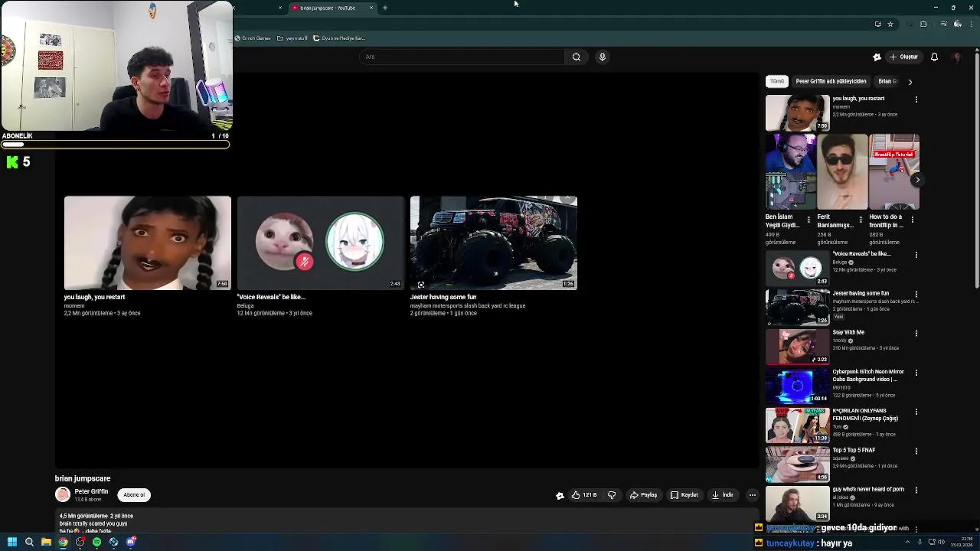Click Kaydet save button
Image resolution: width=980 pixels, height=551 pixels.
pyautogui.click(x=684, y=495)
